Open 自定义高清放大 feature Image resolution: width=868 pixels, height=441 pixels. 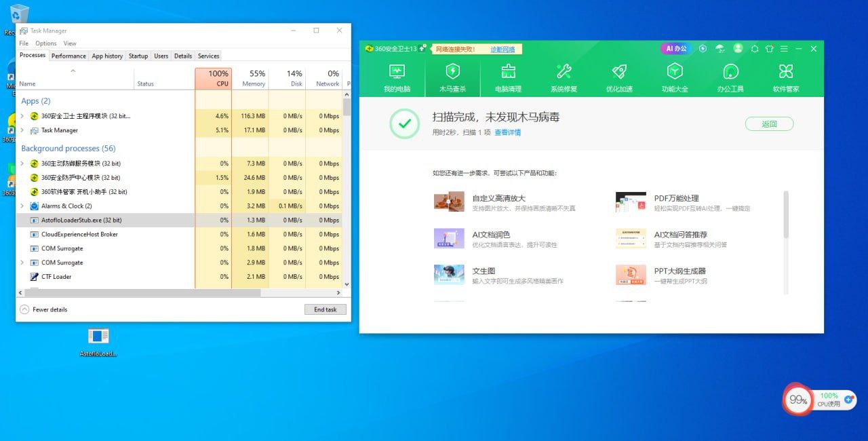pos(505,202)
